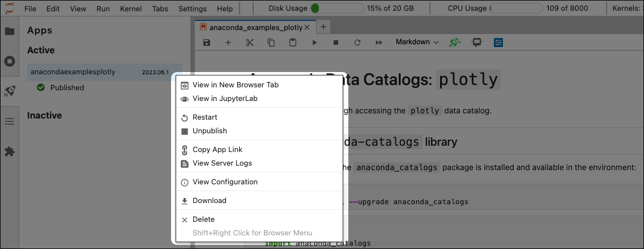Screen dimensions: 644x249
Task: Interrupt the kernel with stop icon
Action: [x=335, y=43]
